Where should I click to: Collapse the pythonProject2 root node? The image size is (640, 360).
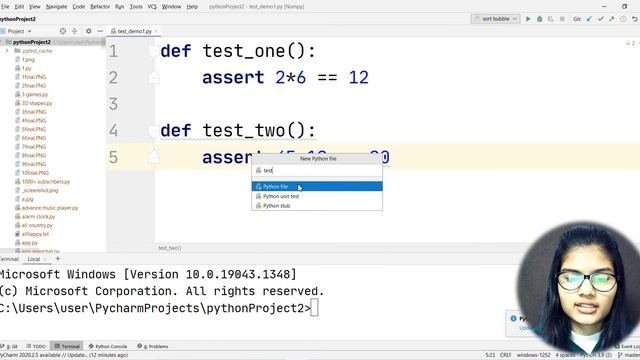point(2,42)
